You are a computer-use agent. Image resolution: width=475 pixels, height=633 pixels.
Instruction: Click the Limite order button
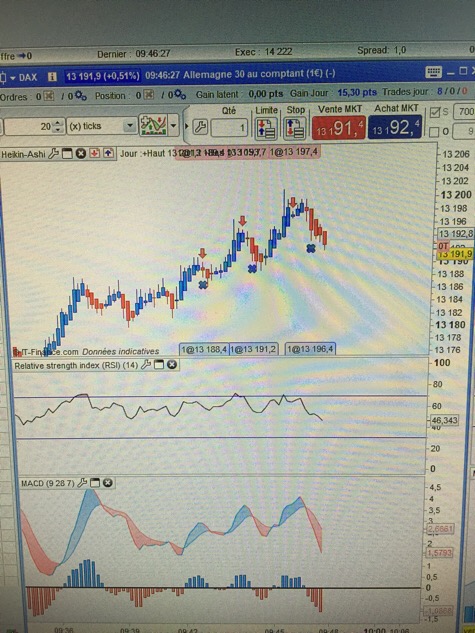266,128
